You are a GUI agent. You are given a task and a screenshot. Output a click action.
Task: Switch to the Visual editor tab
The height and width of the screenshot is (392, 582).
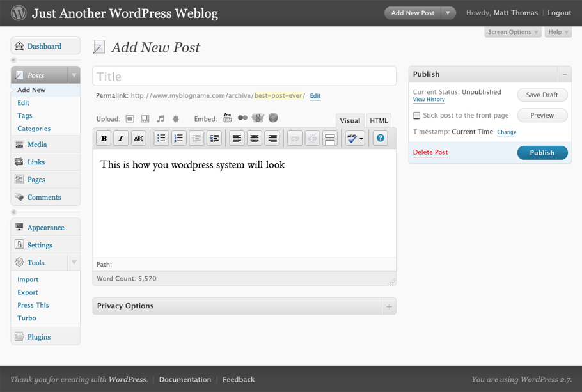(350, 121)
